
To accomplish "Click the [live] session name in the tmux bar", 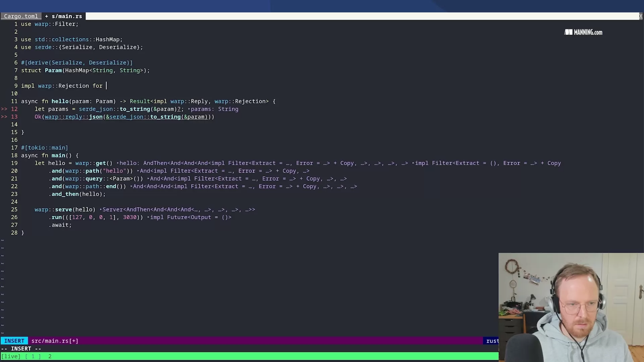I will tap(11, 356).
